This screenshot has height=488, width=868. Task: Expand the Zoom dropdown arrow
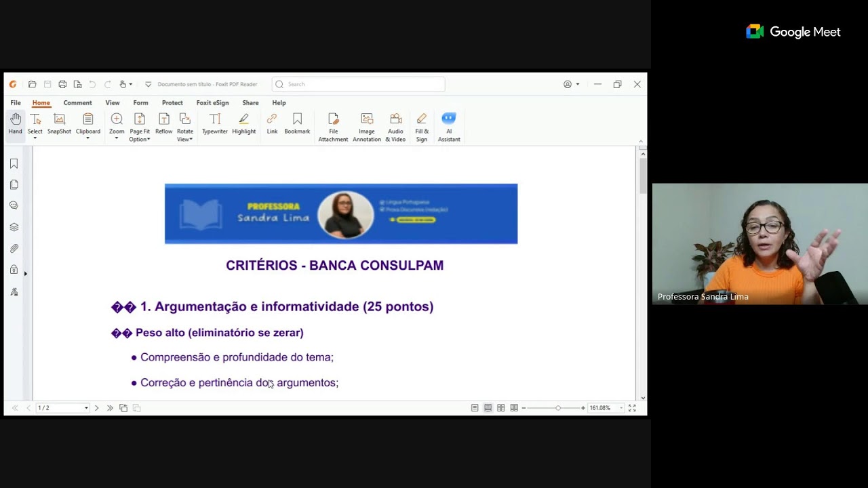tap(117, 138)
